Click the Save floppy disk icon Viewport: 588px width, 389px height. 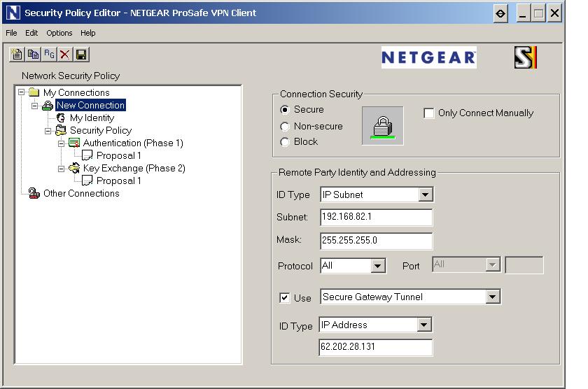pyautogui.click(x=81, y=55)
